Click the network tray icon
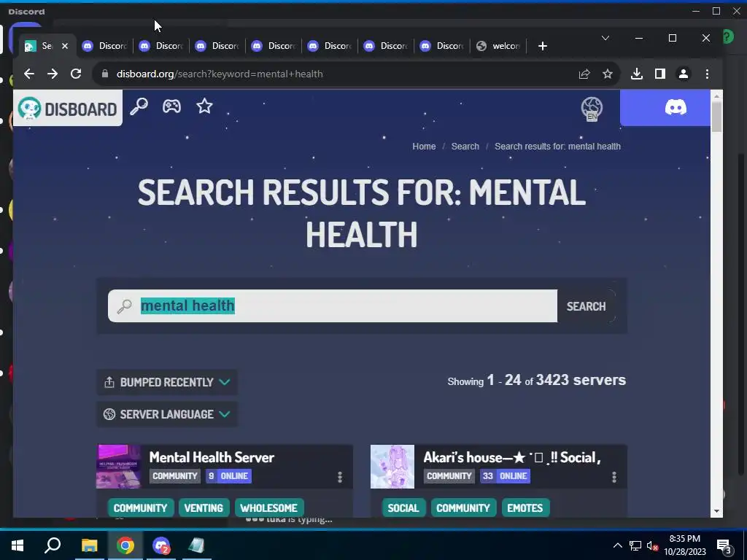The image size is (747, 560). coord(635,545)
